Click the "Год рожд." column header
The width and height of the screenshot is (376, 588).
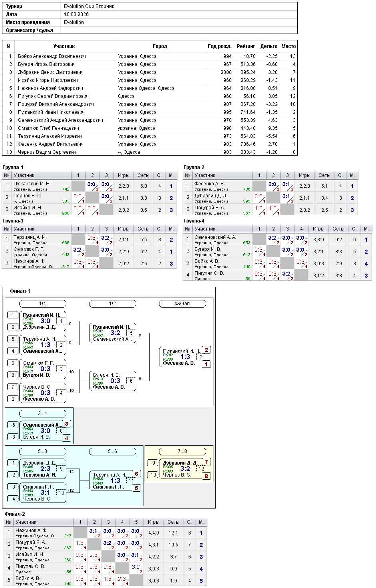pos(219,46)
